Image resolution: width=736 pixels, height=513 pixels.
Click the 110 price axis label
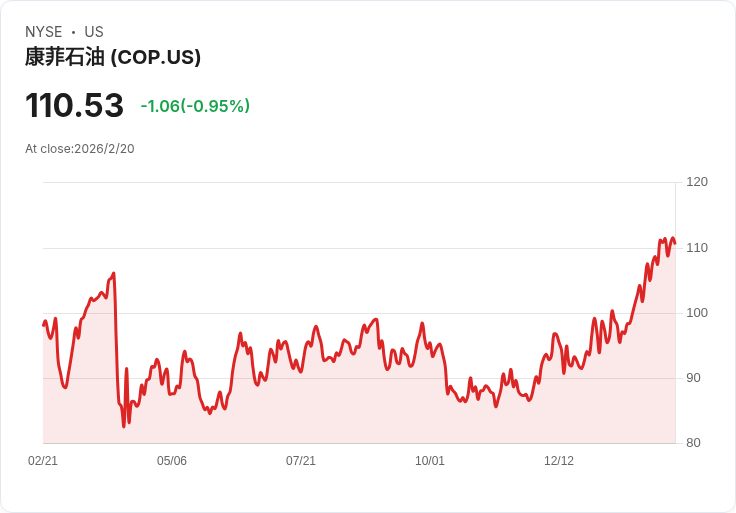tap(697, 248)
